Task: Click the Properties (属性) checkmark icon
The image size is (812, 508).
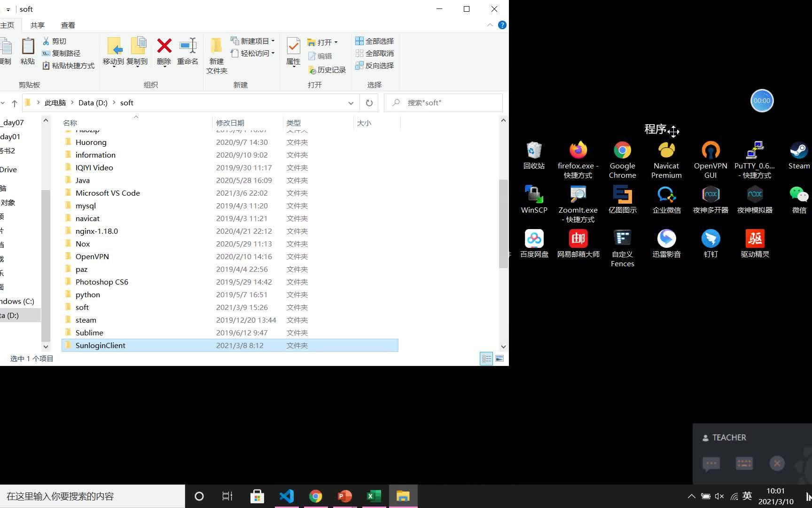Action: (x=293, y=46)
